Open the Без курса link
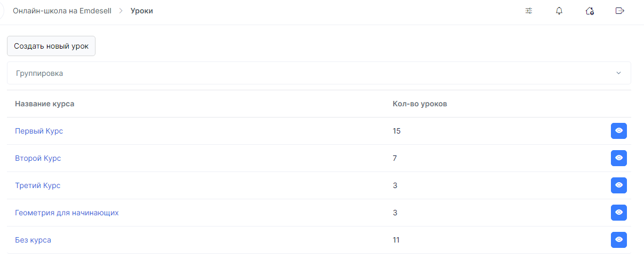 33,240
